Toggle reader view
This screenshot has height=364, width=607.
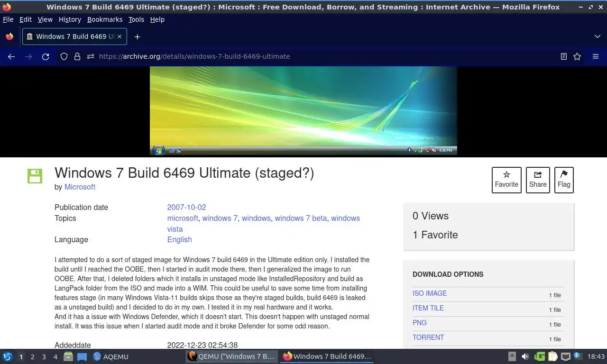pyautogui.click(x=563, y=56)
